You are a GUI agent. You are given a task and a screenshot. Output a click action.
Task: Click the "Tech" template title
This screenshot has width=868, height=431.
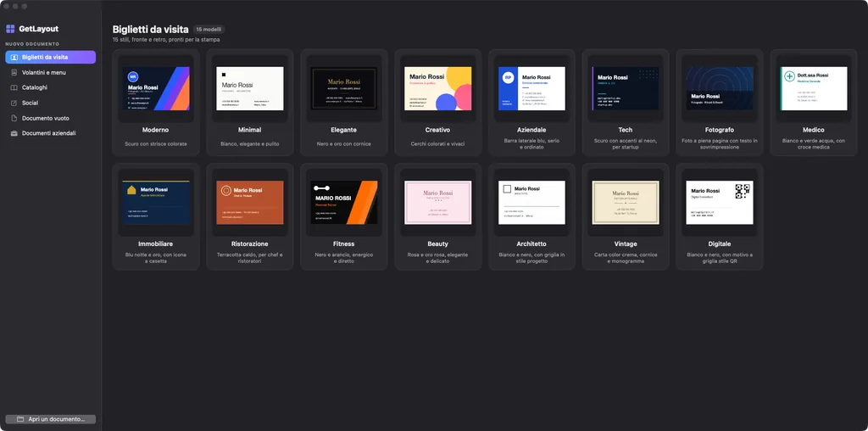click(x=626, y=130)
